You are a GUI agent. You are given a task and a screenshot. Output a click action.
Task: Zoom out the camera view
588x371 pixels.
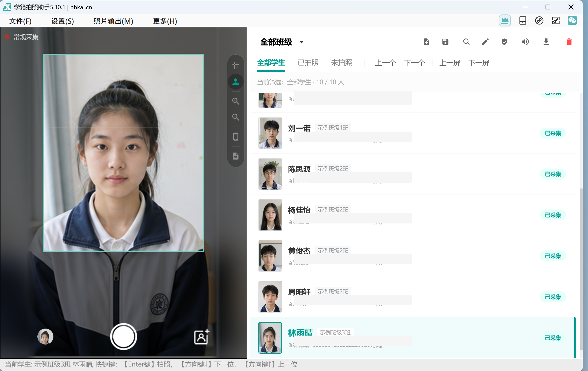235,117
